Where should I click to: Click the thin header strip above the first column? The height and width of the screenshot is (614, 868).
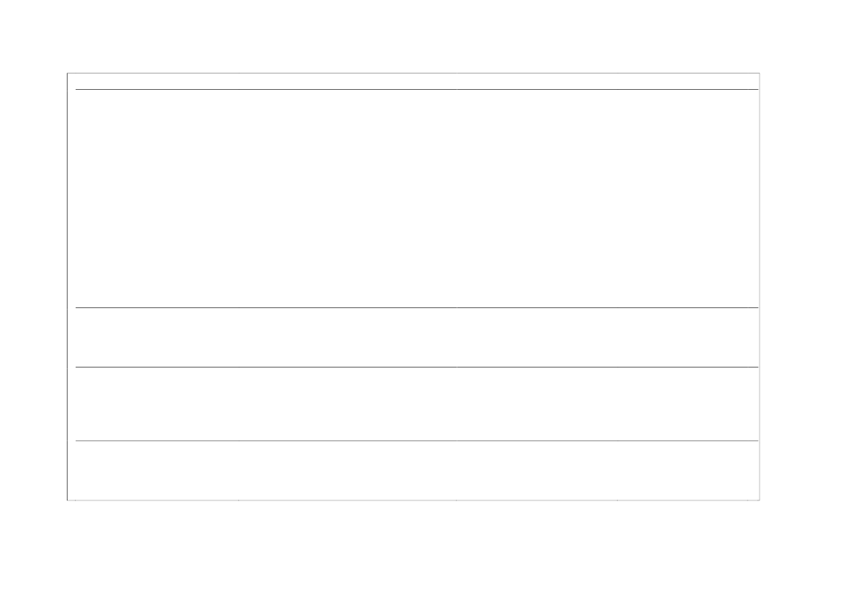(x=157, y=82)
